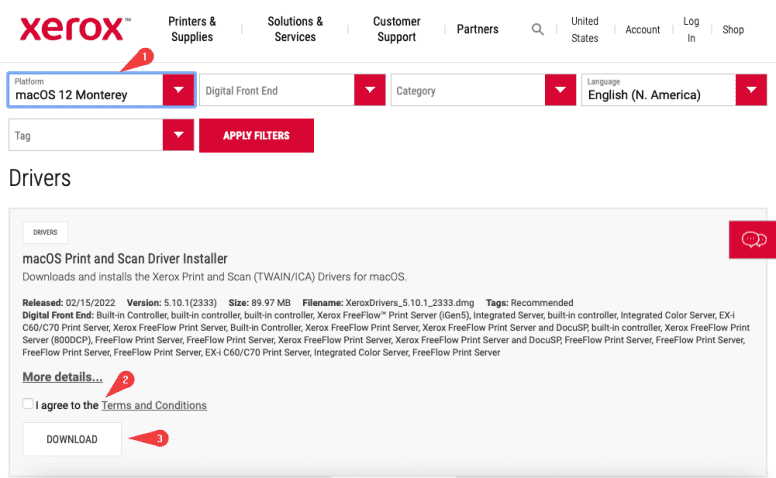Image resolution: width=776 pixels, height=478 pixels.
Task: Open Solutions & Services menu
Action: coord(295,29)
